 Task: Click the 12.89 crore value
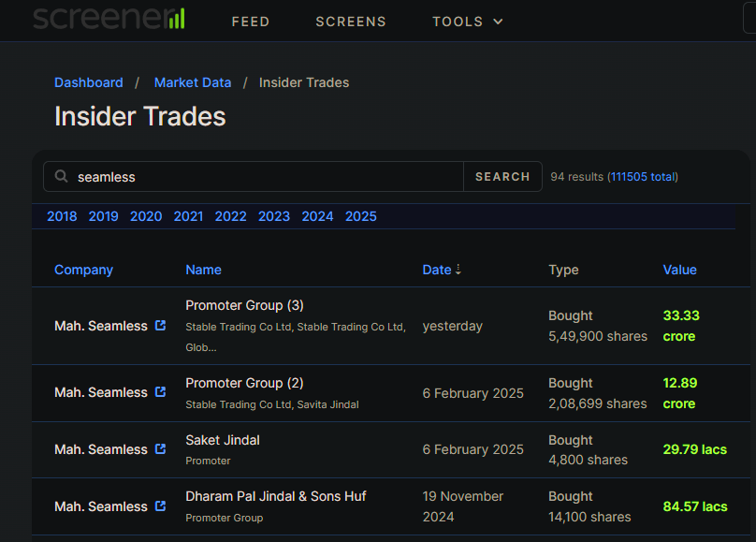[680, 393]
